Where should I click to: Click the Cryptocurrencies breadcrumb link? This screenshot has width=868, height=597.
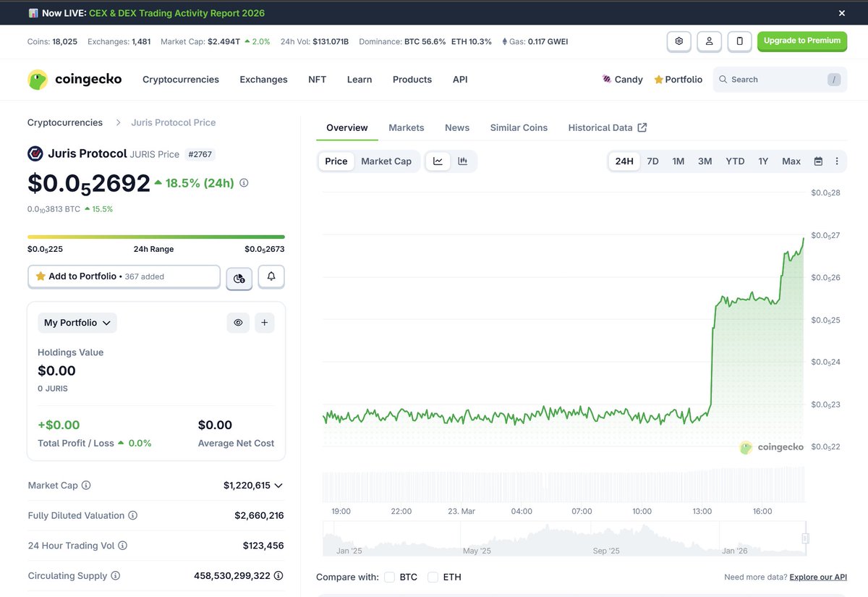click(x=65, y=122)
